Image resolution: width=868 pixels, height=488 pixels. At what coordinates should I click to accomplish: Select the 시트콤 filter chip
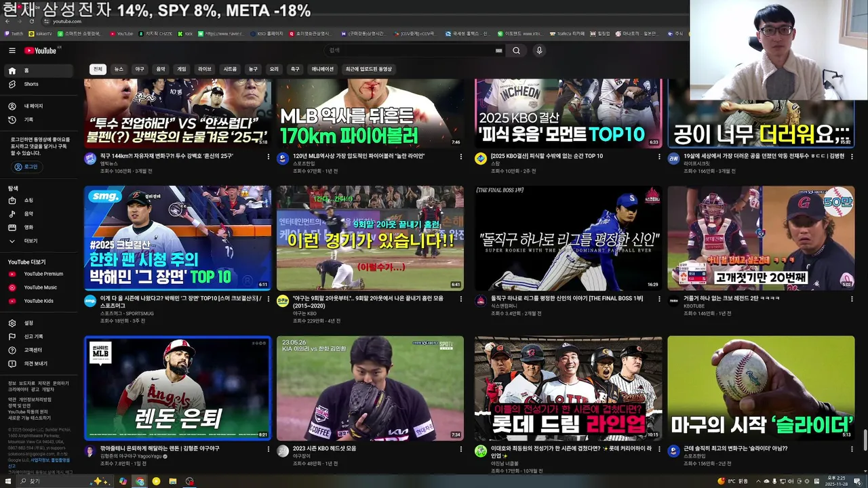tap(231, 69)
